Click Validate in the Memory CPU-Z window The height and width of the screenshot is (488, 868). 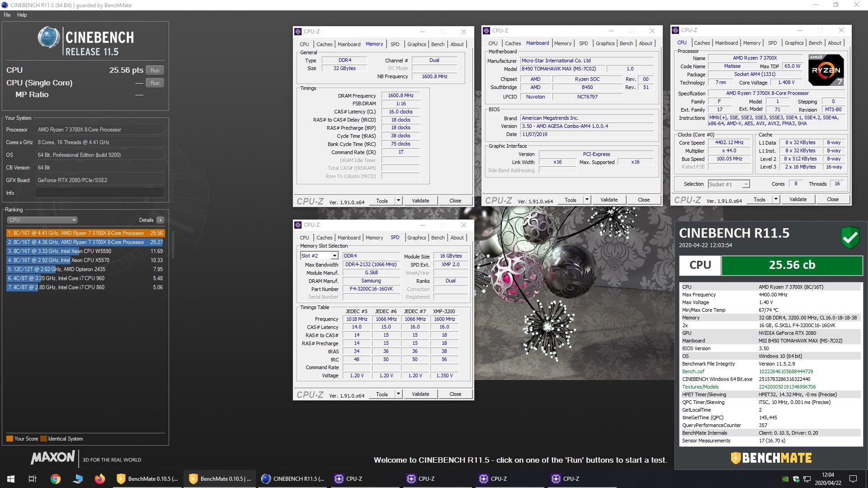[420, 201]
